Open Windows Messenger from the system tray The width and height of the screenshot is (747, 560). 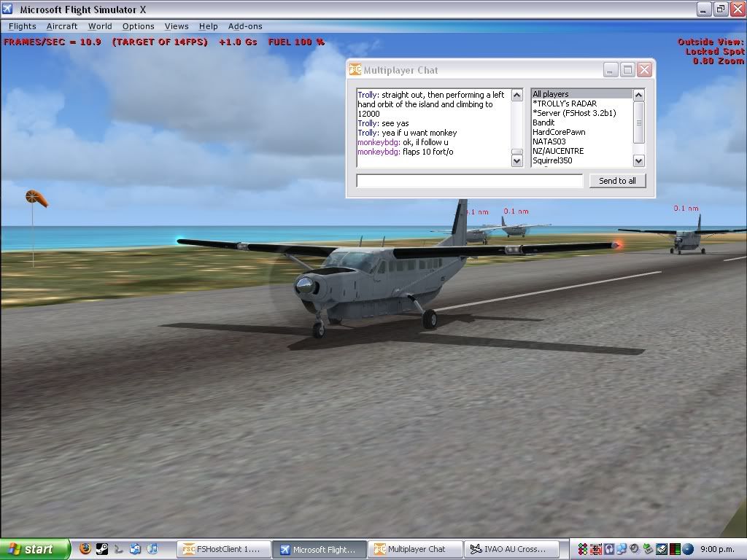(622, 548)
